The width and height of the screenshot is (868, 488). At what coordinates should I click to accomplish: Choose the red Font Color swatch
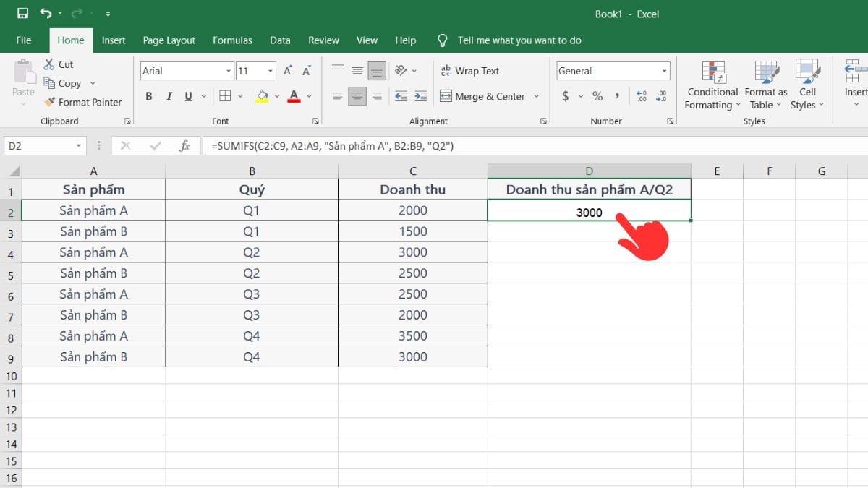[x=294, y=95]
